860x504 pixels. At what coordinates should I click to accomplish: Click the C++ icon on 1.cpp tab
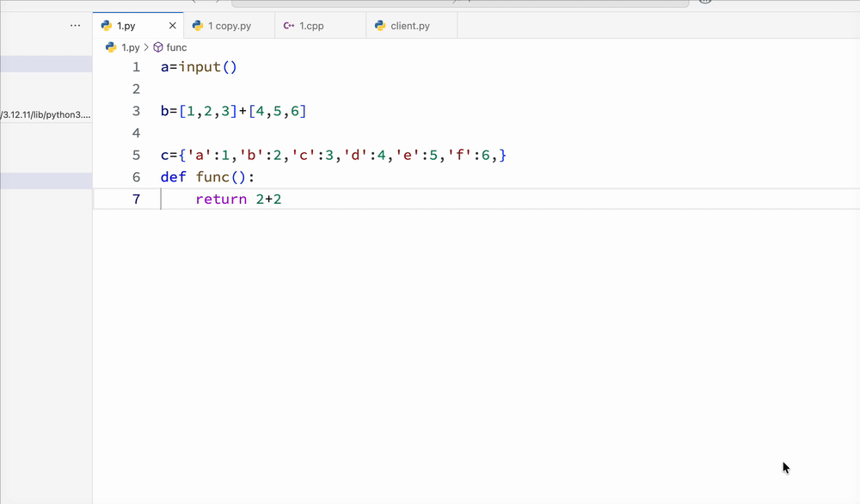coord(289,26)
